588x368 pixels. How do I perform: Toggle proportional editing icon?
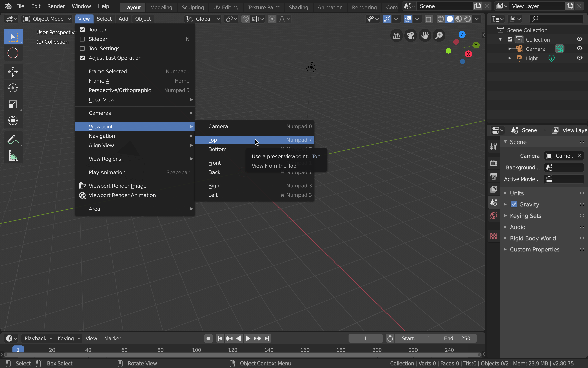pyautogui.click(x=272, y=19)
